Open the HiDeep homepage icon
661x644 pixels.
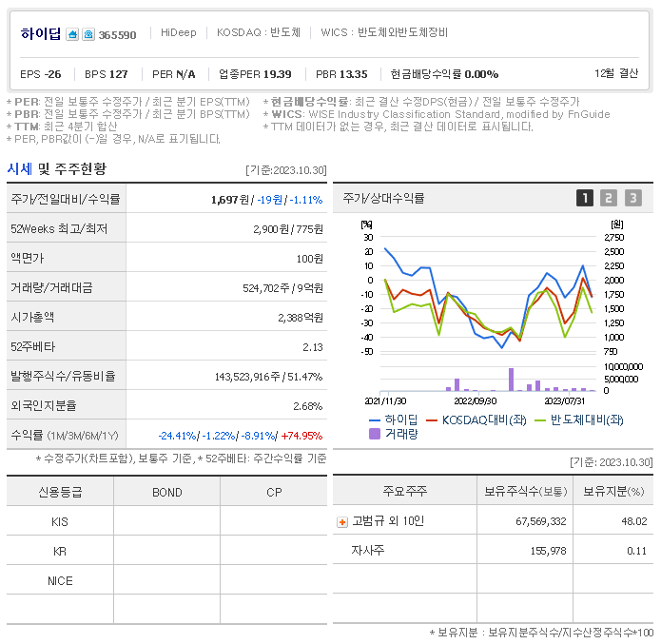(x=72, y=34)
